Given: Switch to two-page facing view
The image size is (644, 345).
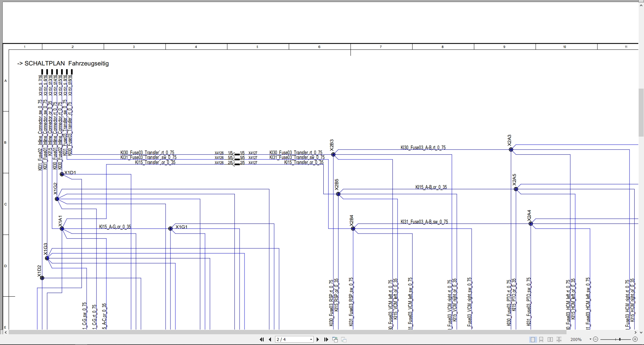Looking at the screenshot, I should pos(550,340).
